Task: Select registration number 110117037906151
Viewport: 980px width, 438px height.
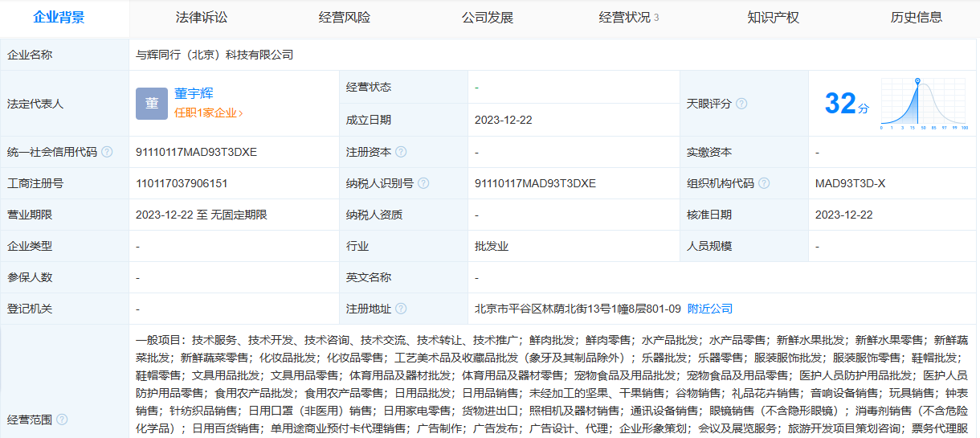Action: point(182,183)
